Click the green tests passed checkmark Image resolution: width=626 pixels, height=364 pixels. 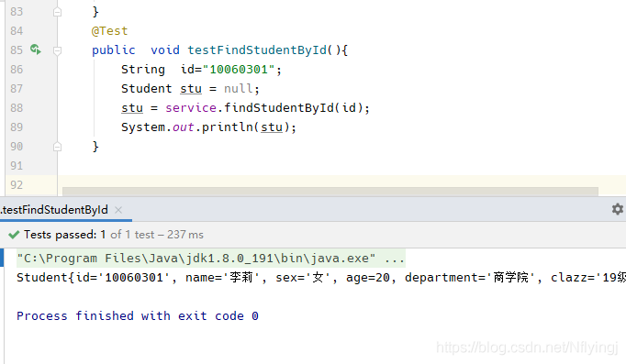click(x=14, y=235)
